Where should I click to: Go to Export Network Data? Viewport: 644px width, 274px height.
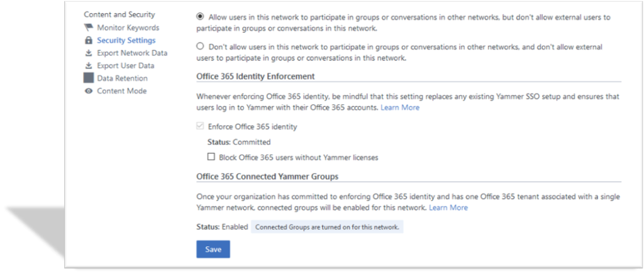[x=132, y=53]
